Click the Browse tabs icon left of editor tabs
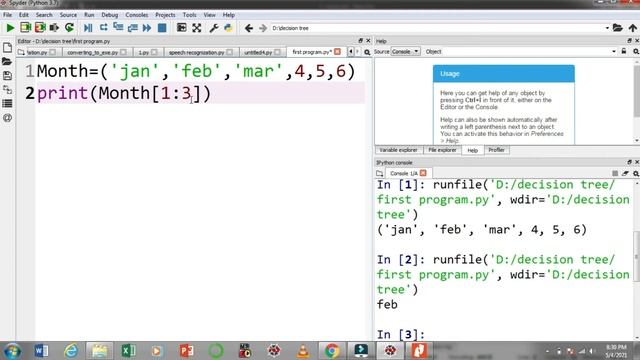Image resolution: width=640 pixels, height=360 pixels. pos(21,52)
